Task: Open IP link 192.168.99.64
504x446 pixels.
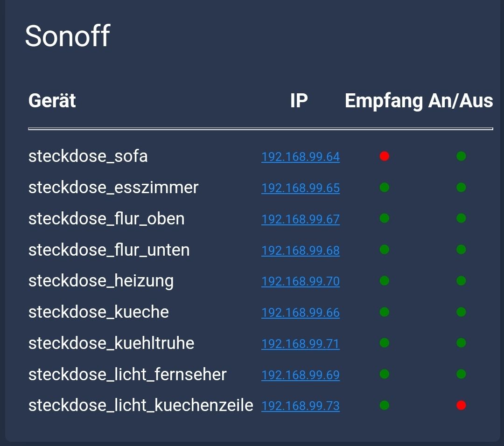Action: pos(301,157)
